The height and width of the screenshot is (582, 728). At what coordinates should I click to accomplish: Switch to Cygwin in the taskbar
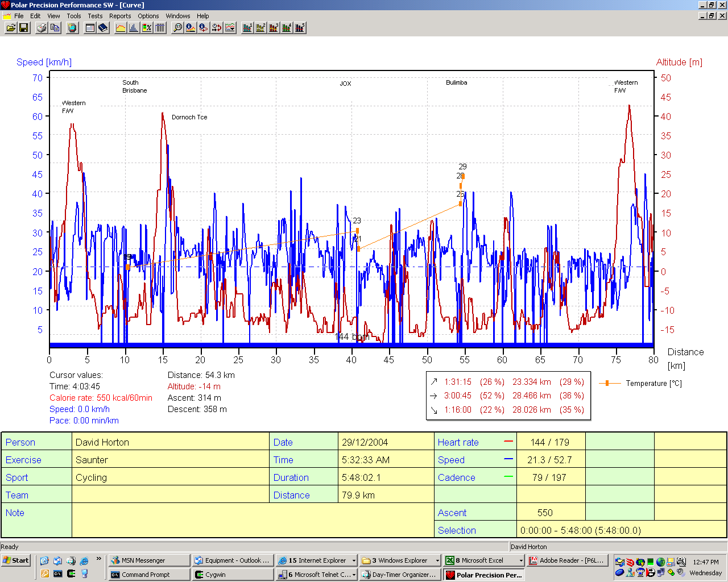(x=215, y=575)
